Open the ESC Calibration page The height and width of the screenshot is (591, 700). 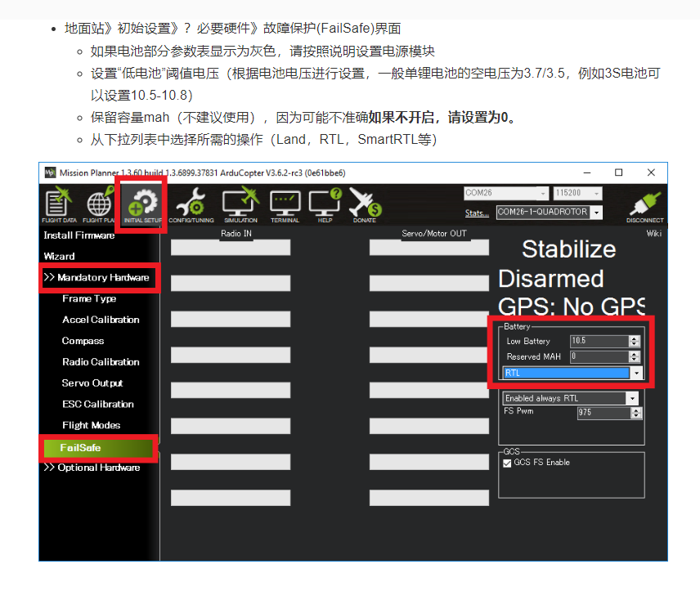click(x=98, y=404)
